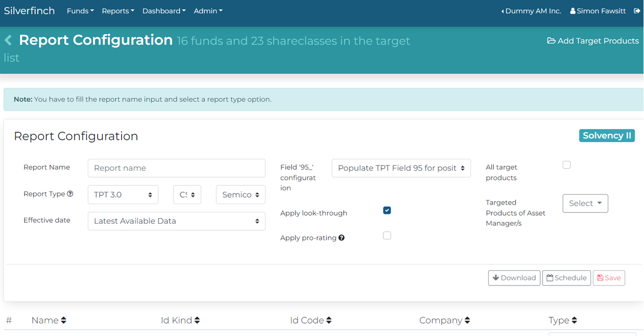Click the Schedule button
The width and height of the screenshot is (644, 336).
[x=566, y=278]
